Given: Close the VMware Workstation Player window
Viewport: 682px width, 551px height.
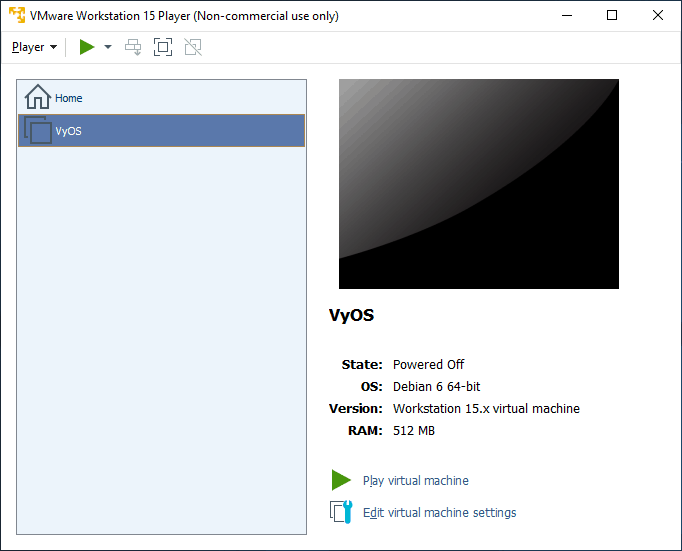Looking at the screenshot, I should pos(657,15).
